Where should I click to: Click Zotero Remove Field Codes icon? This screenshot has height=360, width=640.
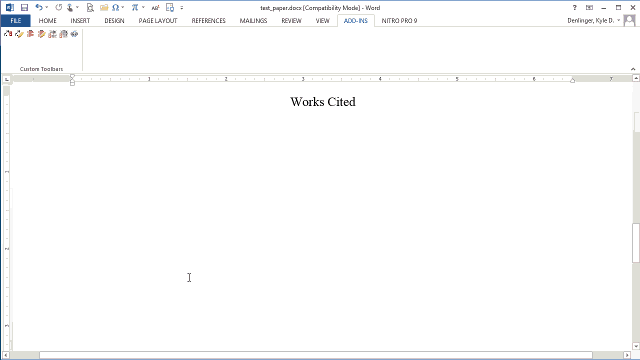74,34
